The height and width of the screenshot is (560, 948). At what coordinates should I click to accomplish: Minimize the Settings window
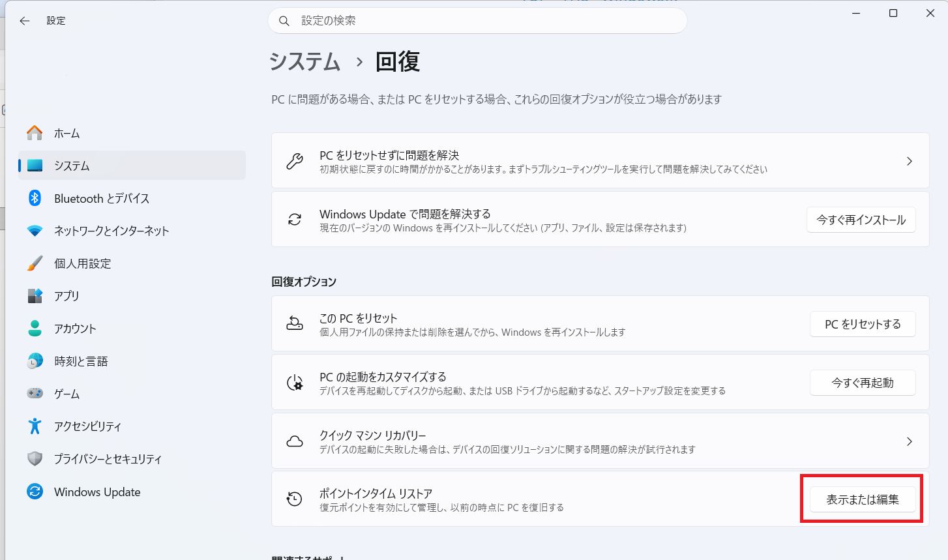856,13
